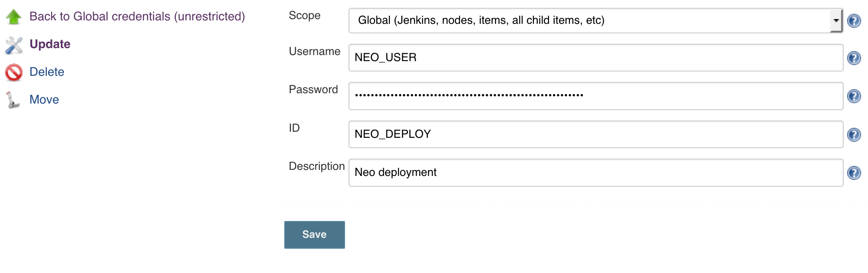Click into the ID field with NEO_DEPLOY
The width and height of the screenshot is (868, 273).
[x=596, y=134]
